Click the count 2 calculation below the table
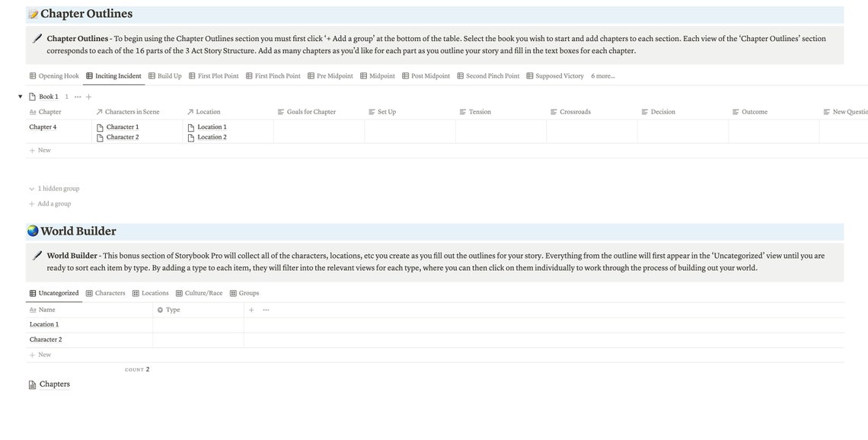Image resolution: width=868 pixels, height=440 pixels. coord(136,368)
